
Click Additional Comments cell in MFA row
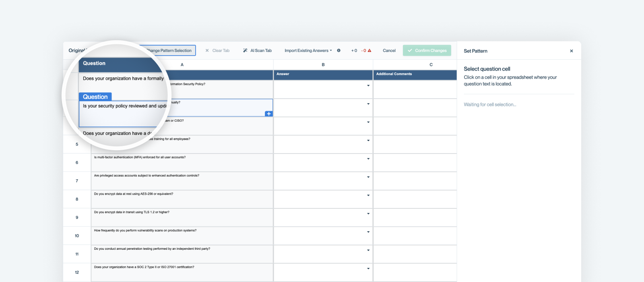point(415,163)
